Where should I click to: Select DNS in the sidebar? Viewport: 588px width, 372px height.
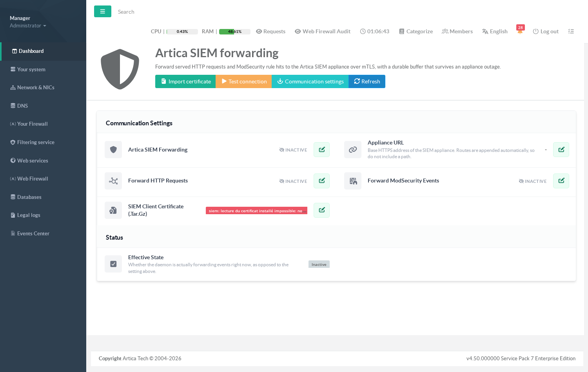point(43,106)
